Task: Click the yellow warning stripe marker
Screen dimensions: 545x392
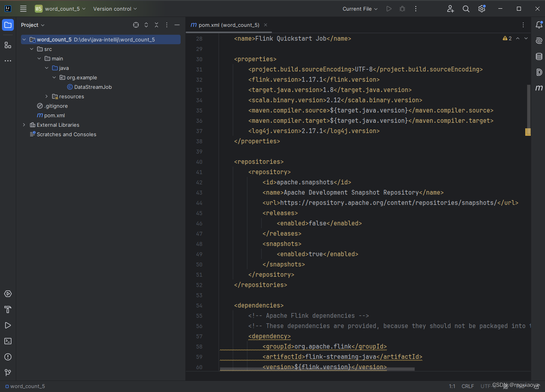Action: [x=528, y=132]
